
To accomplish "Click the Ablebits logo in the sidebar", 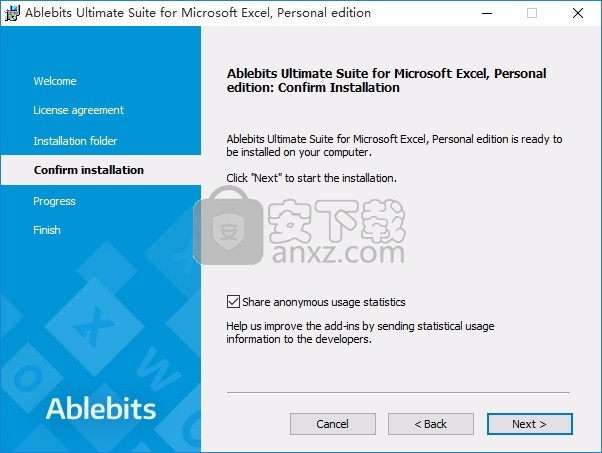I will (101, 408).
